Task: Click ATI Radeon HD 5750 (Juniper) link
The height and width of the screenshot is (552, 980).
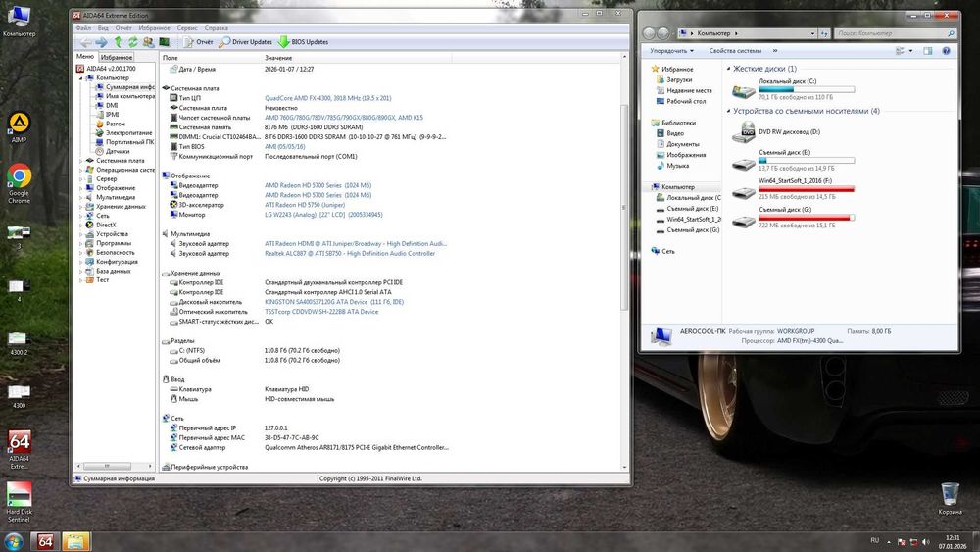Action: pyautogui.click(x=305, y=205)
